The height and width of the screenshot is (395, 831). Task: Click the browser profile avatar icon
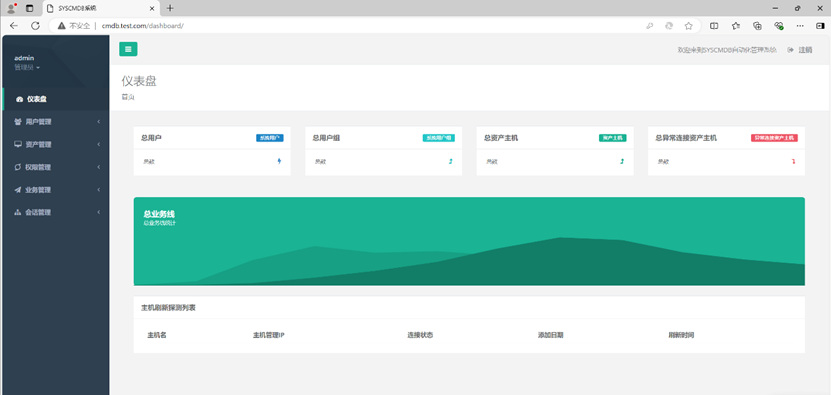pyautogui.click(x=11, y=8)
